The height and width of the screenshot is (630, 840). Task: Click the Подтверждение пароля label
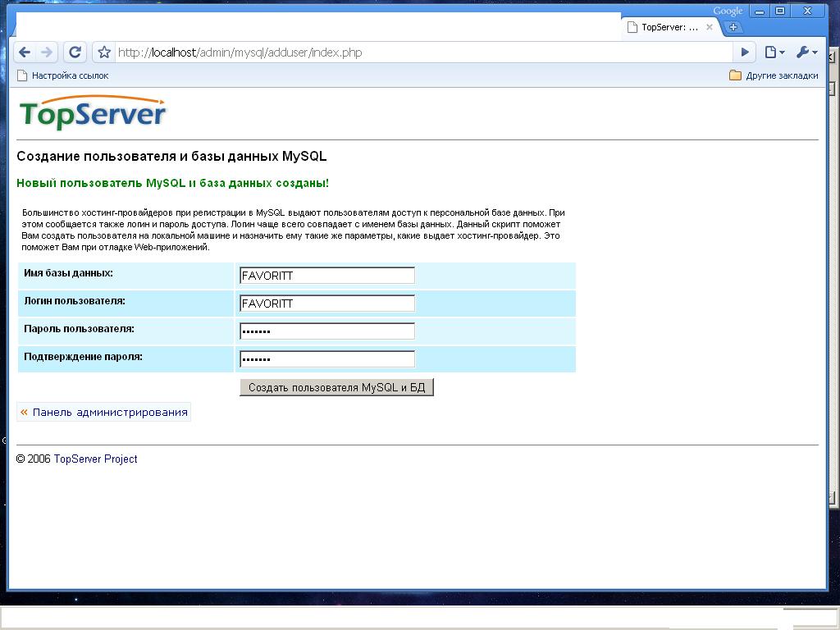pyautogui.click(x=83, y=357)
